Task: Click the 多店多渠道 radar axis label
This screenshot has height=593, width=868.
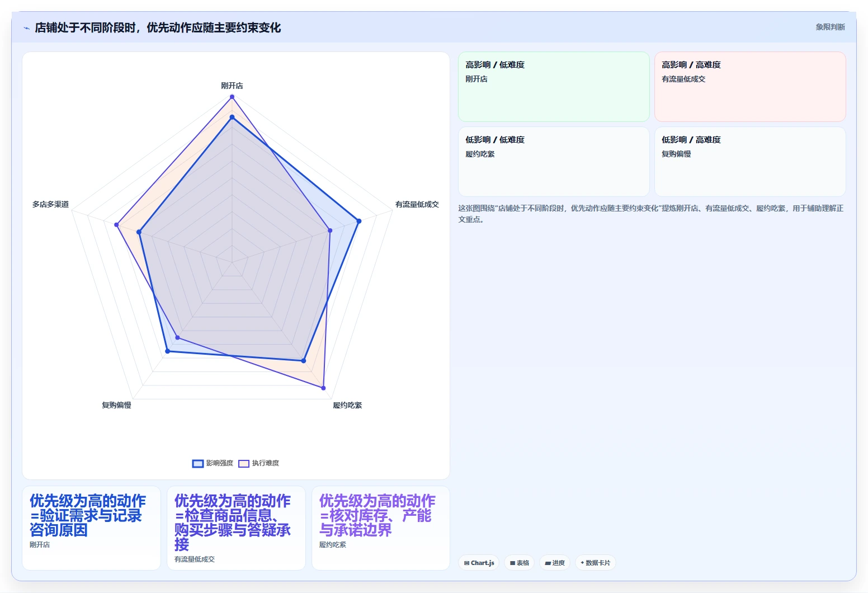Action: (x=50, y=204)
